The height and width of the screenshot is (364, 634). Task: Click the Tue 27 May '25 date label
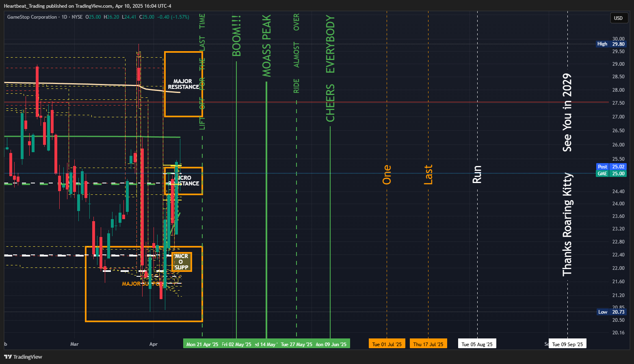click(296, 344)
